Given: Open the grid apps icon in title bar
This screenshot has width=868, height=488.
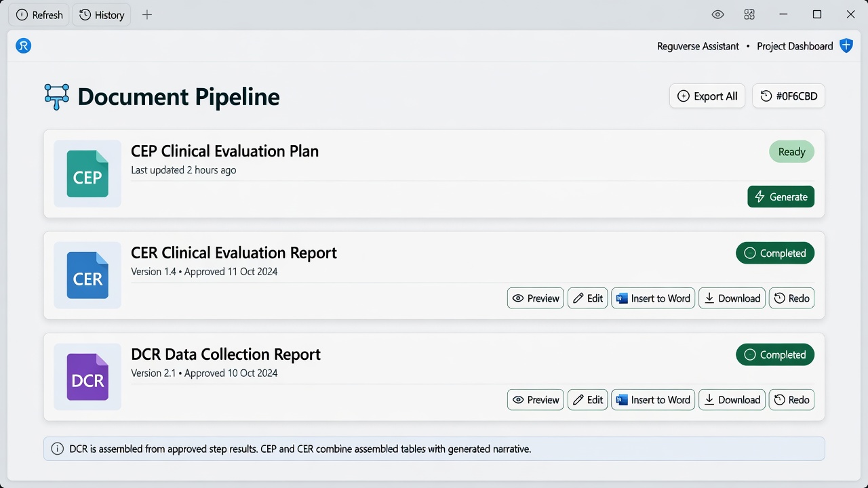Looking at the screenshot, I should 749,15.
